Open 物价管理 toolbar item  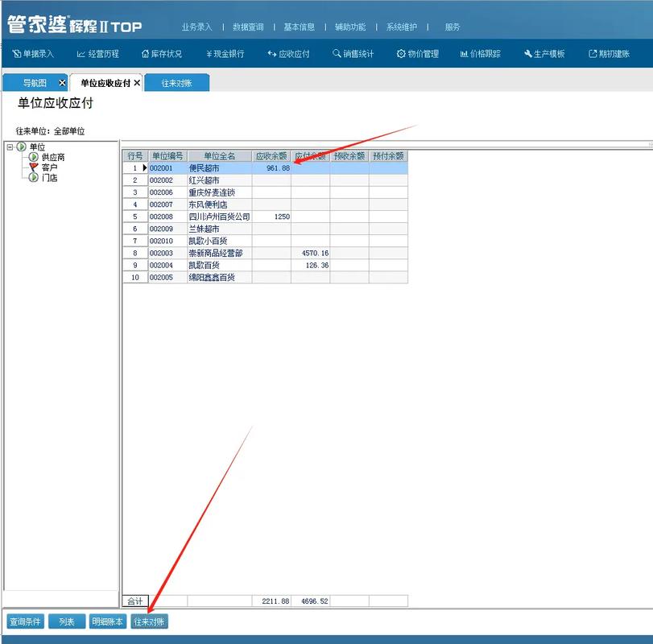418,54
